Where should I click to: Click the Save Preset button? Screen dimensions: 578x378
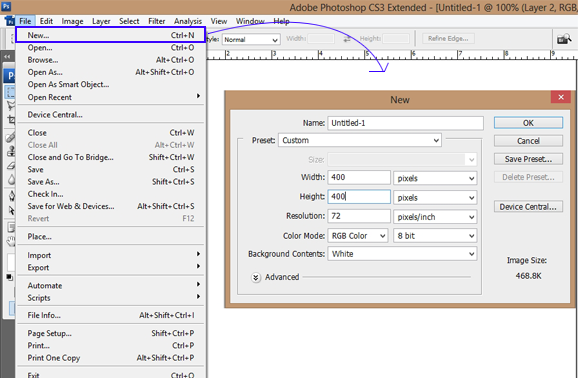(528, 159)
